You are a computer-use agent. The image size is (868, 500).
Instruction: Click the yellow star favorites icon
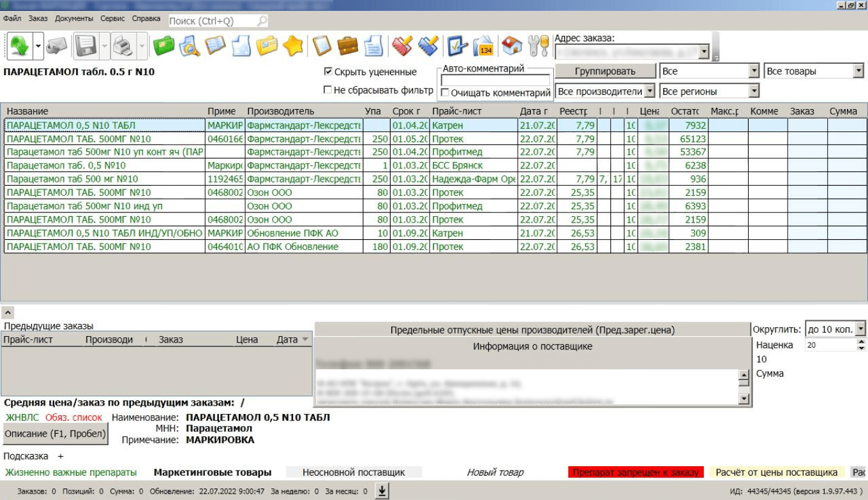pyautogui.click(x=292, y=46)
